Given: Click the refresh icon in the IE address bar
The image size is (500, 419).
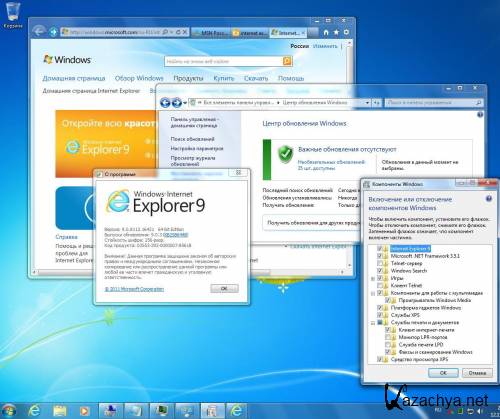Looking at the screenshot, I should [178, 32].
